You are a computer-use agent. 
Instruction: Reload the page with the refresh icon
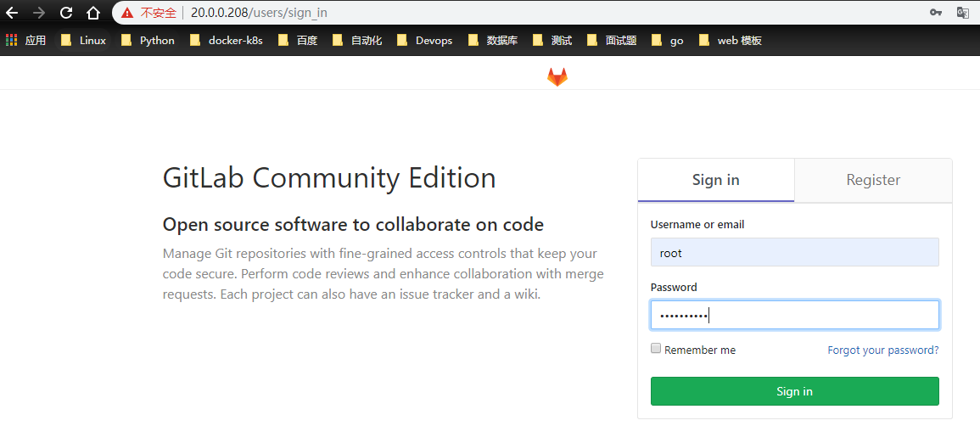[66, 13]
